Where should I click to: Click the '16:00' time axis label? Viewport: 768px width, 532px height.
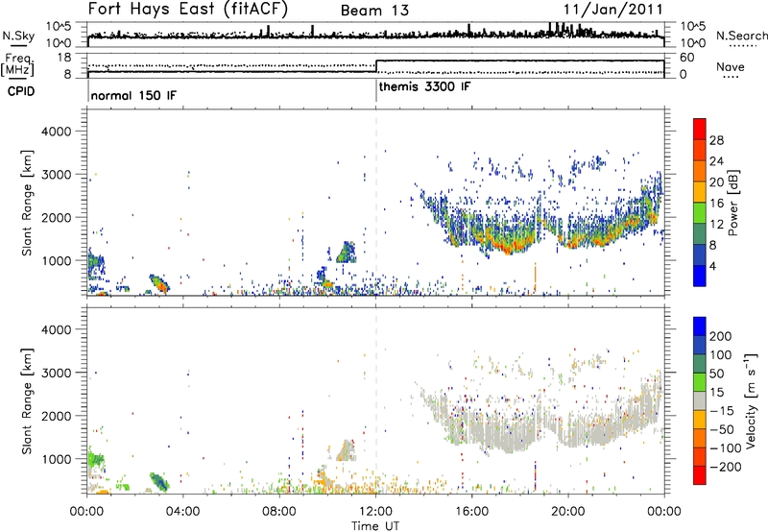pos(471,512)
